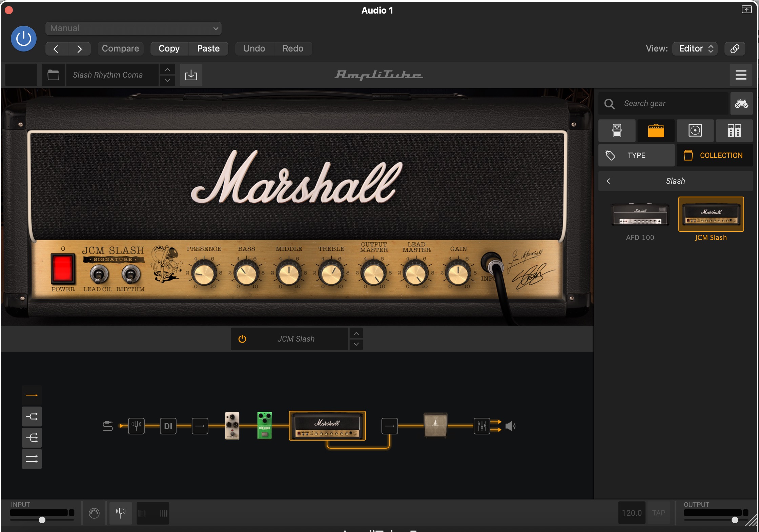Viewport: 759px width, 532px height.
Task: Select next amp model with down chevron
Action: tap(356, 344)
